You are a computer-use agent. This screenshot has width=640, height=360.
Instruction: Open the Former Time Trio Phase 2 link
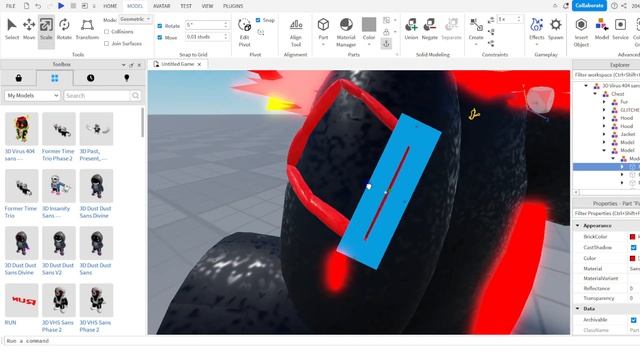pyautogui.click(x=58, y=155)
